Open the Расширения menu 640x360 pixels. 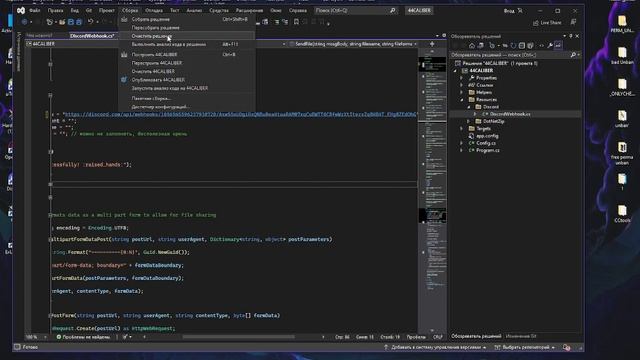click(249, 11)
